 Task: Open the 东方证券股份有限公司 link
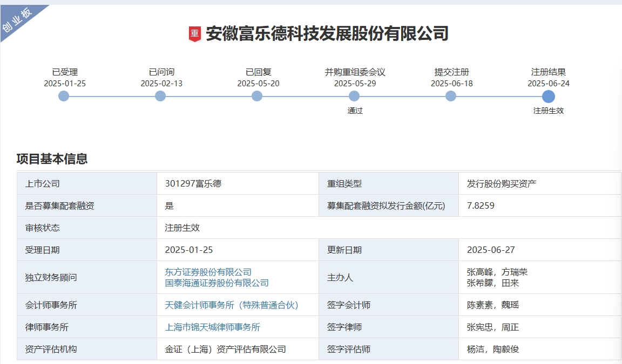[x=208, y=272]
